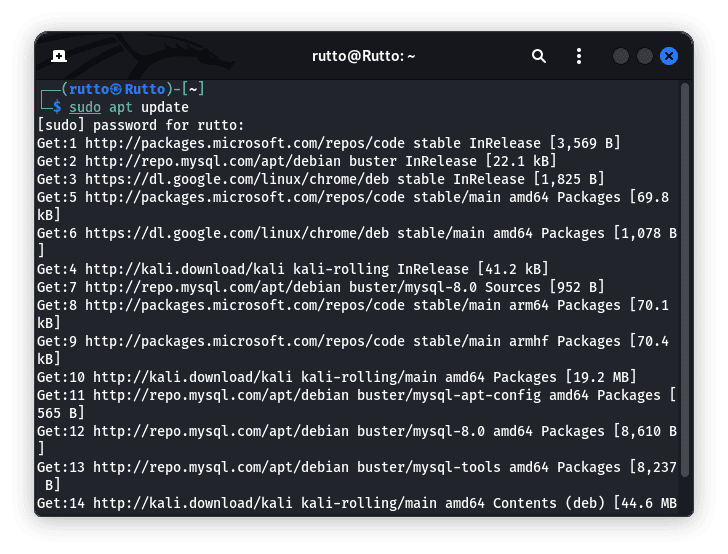Click the Get:1 packages.microsoft.com InRelease line

[329, 143]
